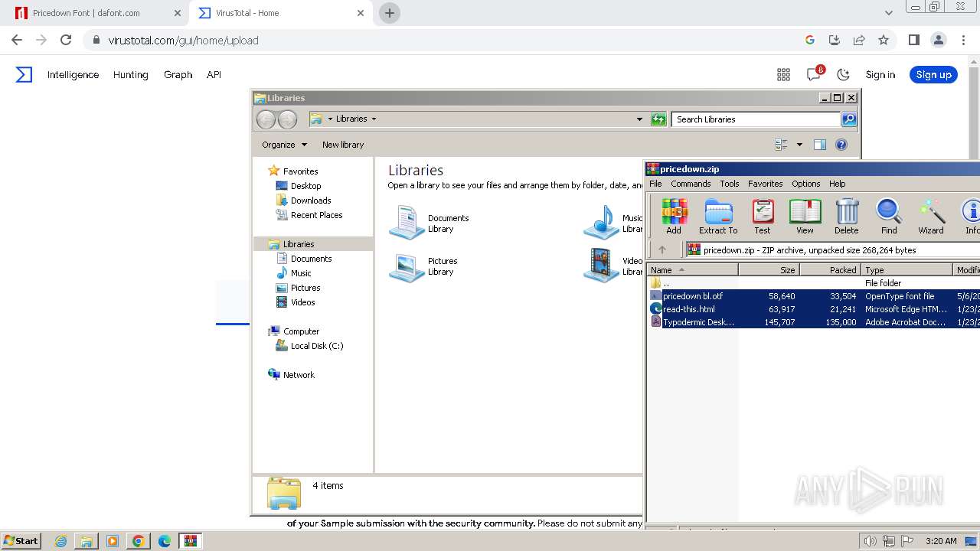Open the Options menu in WinRAR

(805, 184)
